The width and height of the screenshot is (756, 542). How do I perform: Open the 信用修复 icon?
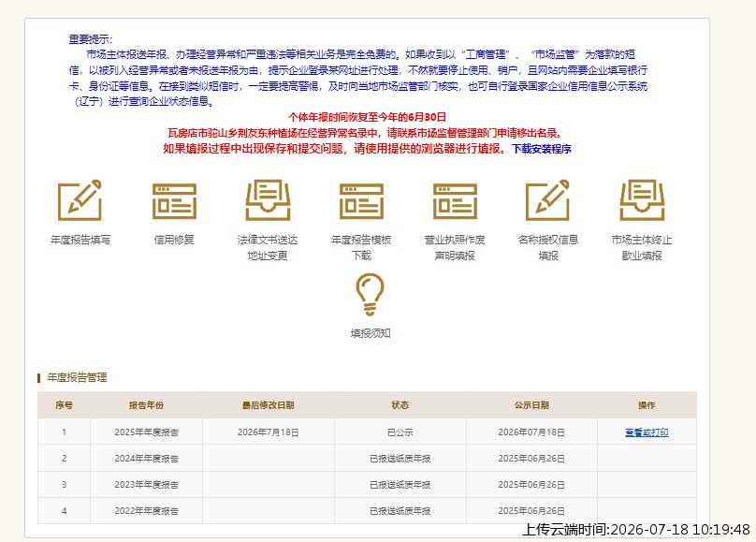pyautogui.click(x=174, y=201)
